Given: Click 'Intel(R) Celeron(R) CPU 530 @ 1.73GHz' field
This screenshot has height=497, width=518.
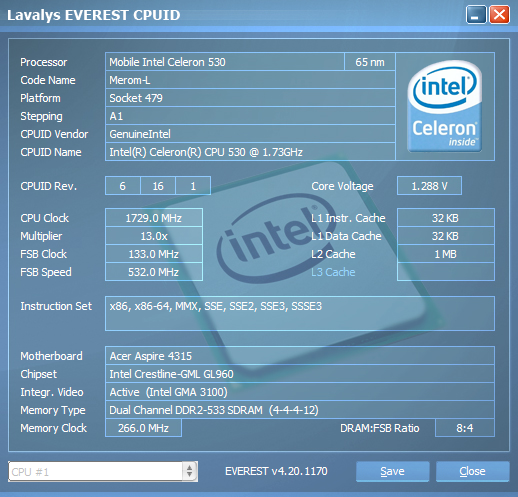Looking at the screenshot, I should coord(250,152).
